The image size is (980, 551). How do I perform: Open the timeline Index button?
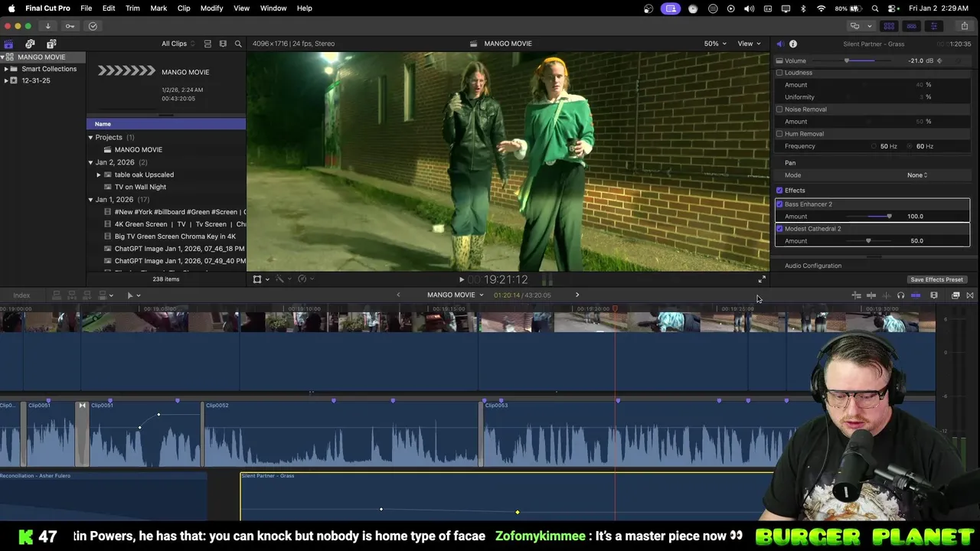(x=21, y=295)
